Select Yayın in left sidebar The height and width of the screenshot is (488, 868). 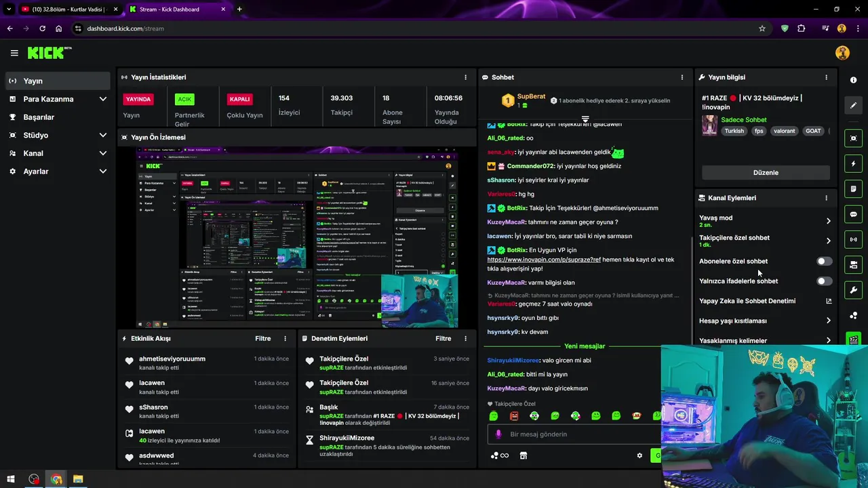click(58, 81)
